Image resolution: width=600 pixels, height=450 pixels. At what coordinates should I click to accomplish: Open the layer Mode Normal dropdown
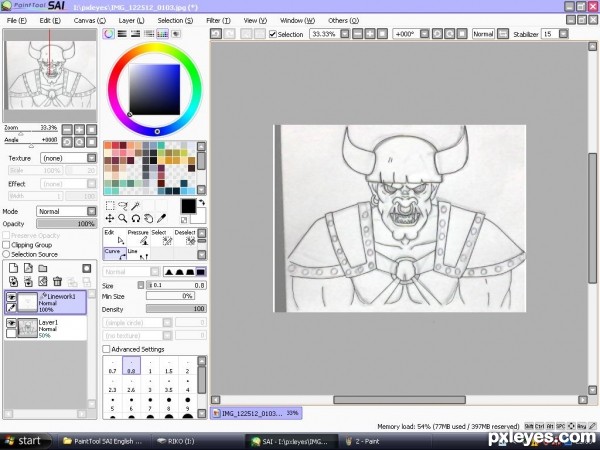coord(91,211)
